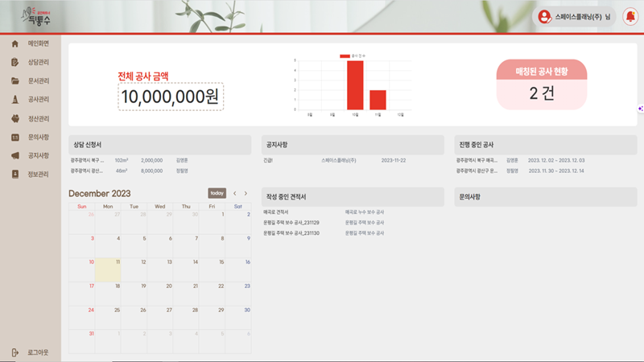Click the logout door icon
644x362 pixels.
coord(15,352)
